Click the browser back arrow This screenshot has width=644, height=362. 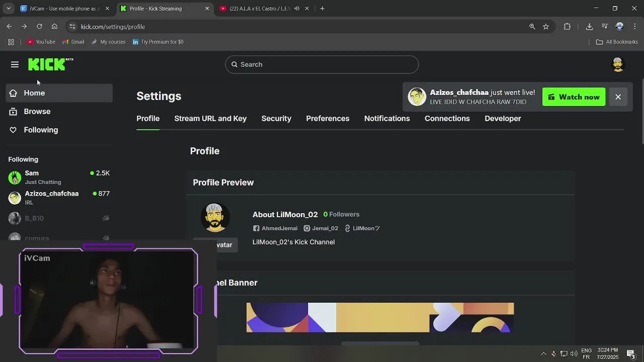[x=9, y=27]
